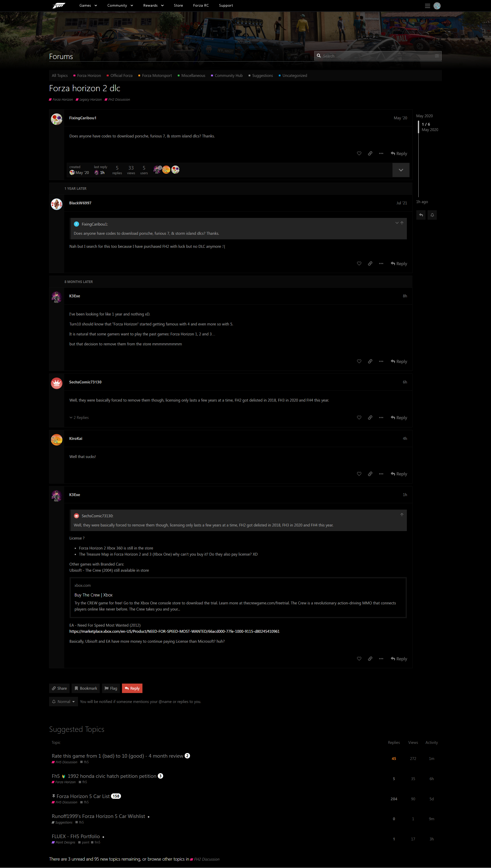
Task: Like FixingCaribou1's first post with heart icon
Action: [x=359, y=153]
